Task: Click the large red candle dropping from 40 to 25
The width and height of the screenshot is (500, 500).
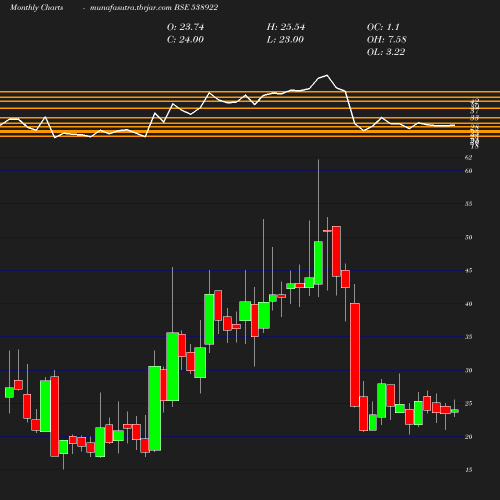Action: coord(355,355)
